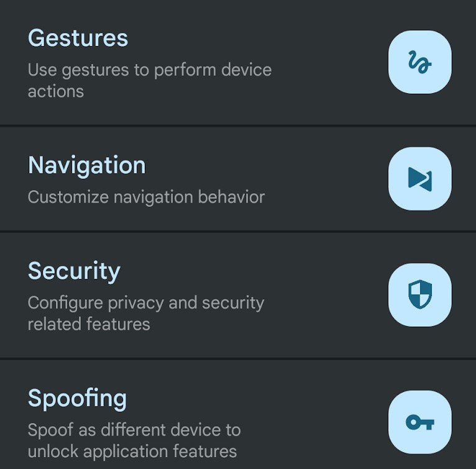Open the Gestures heading

click(78, 39)
